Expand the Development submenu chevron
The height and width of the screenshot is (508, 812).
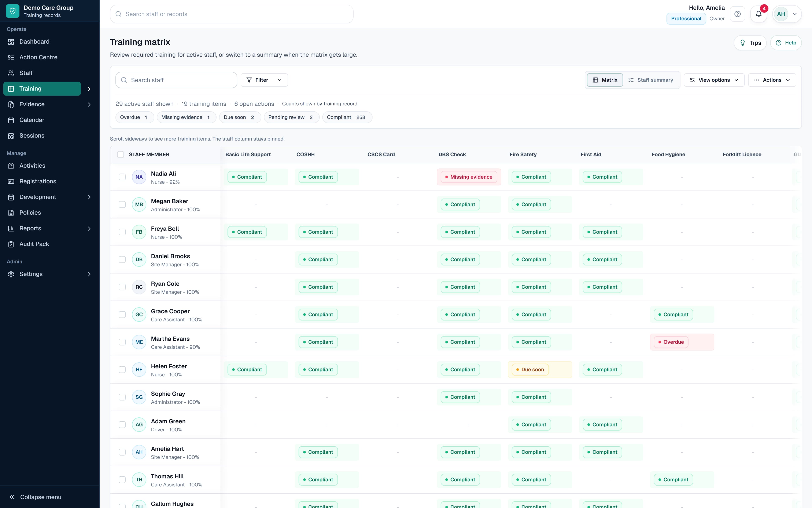[89, 197]
